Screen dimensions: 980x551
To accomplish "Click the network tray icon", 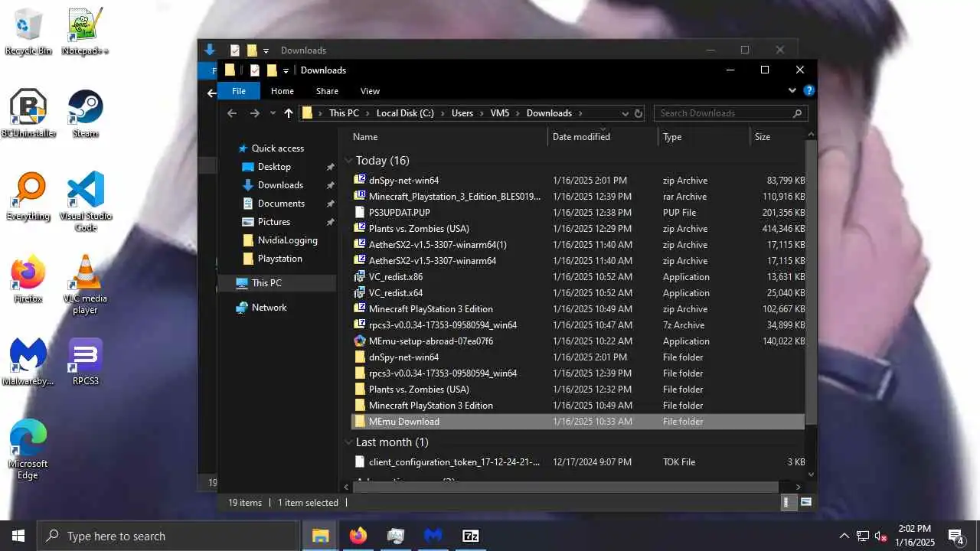I will tap(863, 536).
